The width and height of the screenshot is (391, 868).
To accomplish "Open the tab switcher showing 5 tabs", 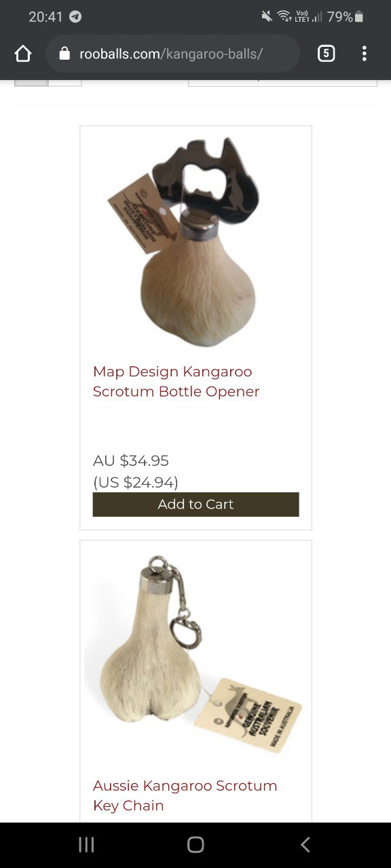I will 326,54.
